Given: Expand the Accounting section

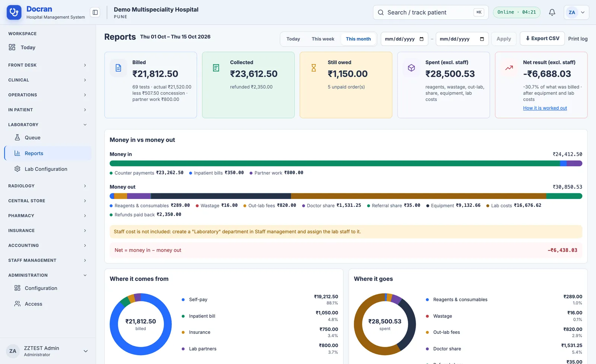Looking at the screenshot, I should [48, 246].
